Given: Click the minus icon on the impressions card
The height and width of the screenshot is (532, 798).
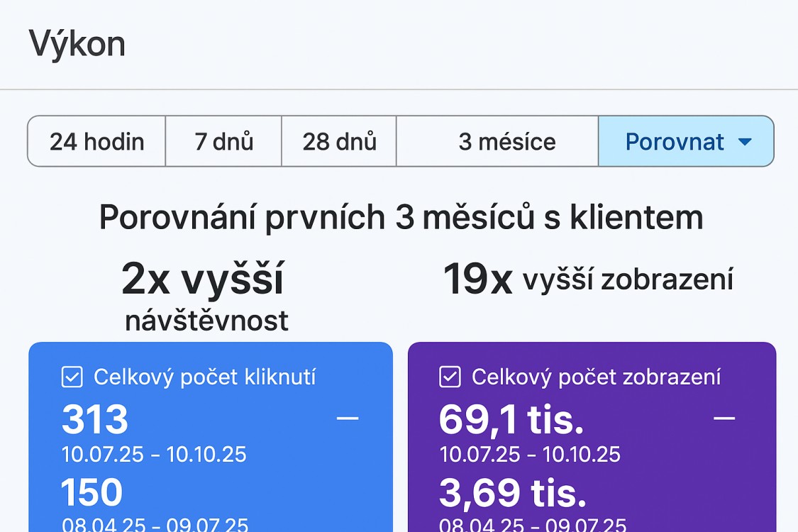Looking at the screenshot, I should [725, 419].
